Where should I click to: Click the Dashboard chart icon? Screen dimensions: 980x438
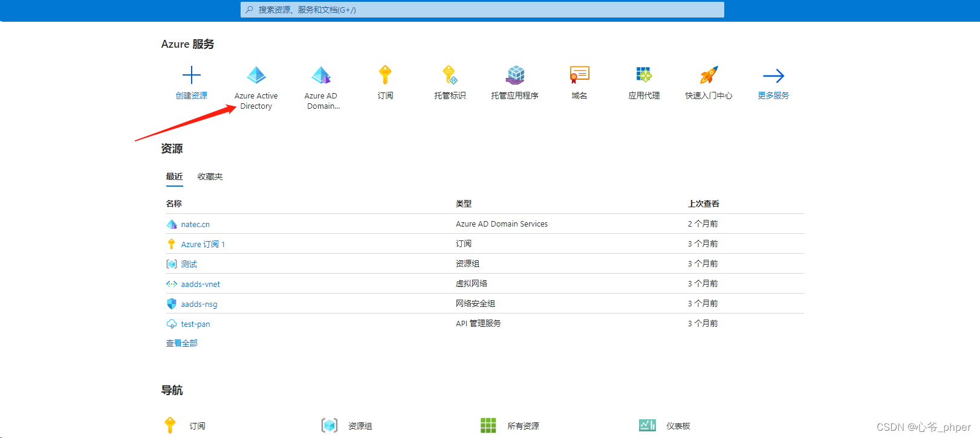(647, 425)
